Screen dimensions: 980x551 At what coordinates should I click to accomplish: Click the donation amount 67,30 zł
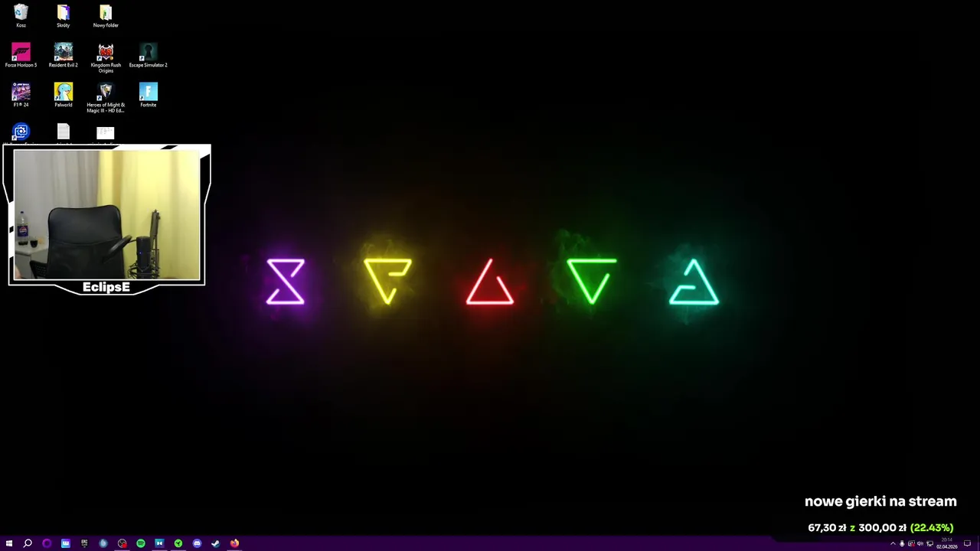[827, 527]
